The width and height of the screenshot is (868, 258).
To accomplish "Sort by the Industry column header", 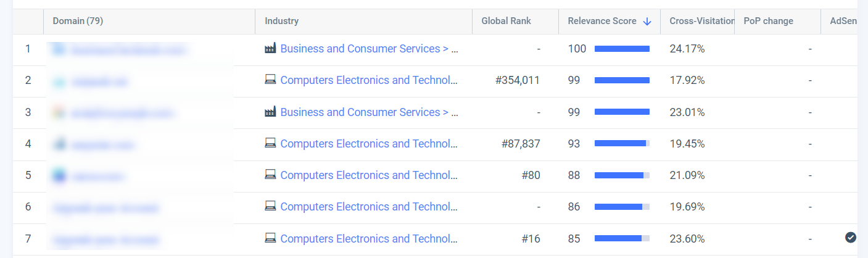I will [x=282, y=22].
